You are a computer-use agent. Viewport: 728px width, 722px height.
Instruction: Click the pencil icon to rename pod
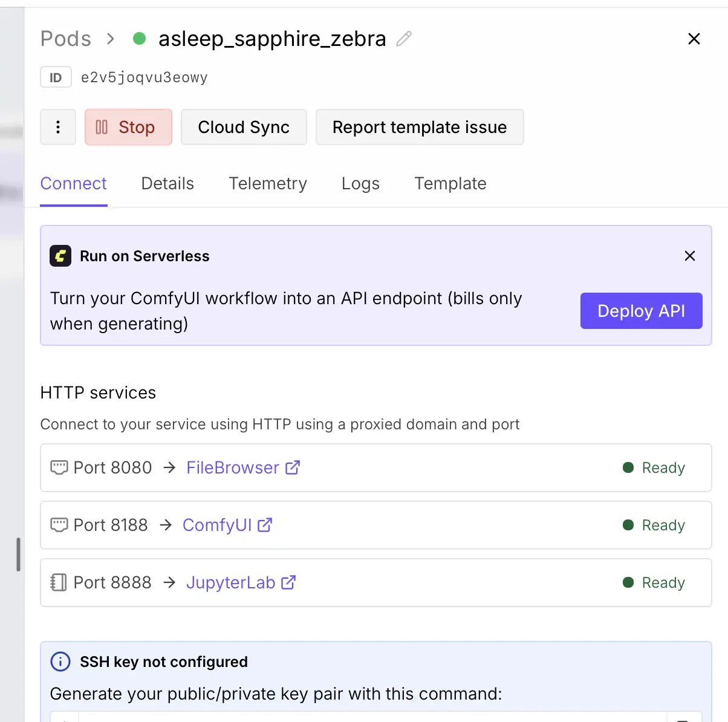pos(404,39)
